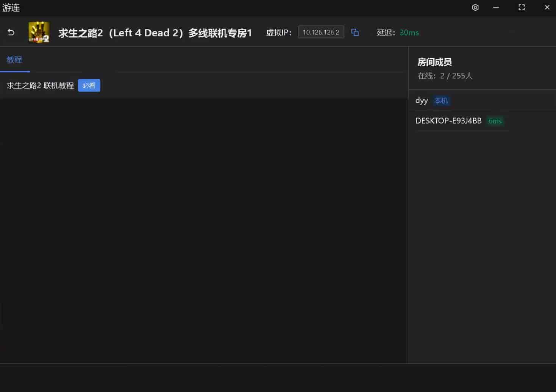The width and height of the screenshot is (556, 392).
Task: Click the 在线: 2 / 255人 count
Action: pyautogui.click(x=445, y=76)
